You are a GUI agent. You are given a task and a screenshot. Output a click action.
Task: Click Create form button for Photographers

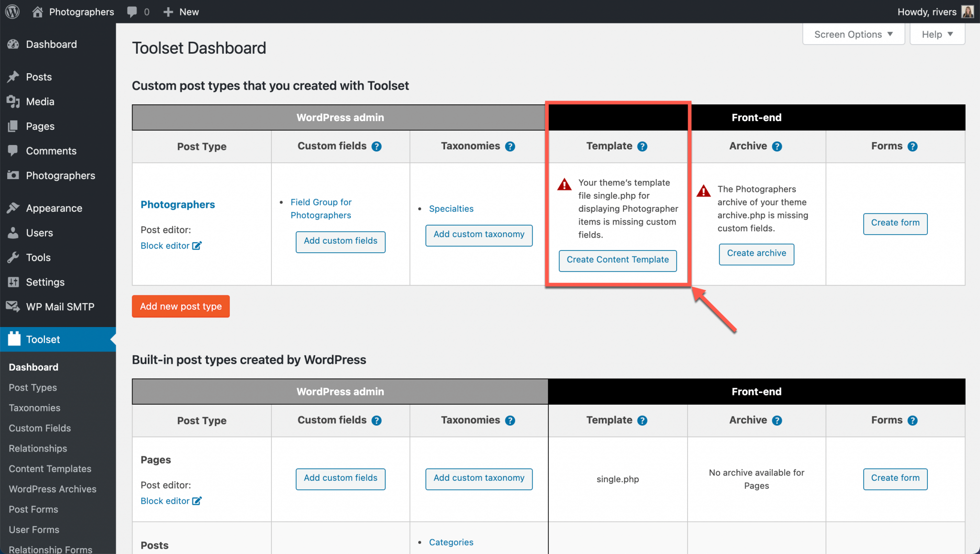click(x=895, y=224)
